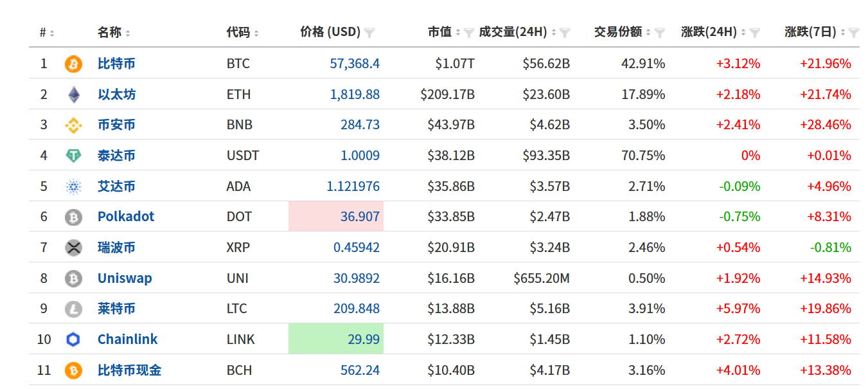Click the Ethereum diamond icon

pos(73,95)
